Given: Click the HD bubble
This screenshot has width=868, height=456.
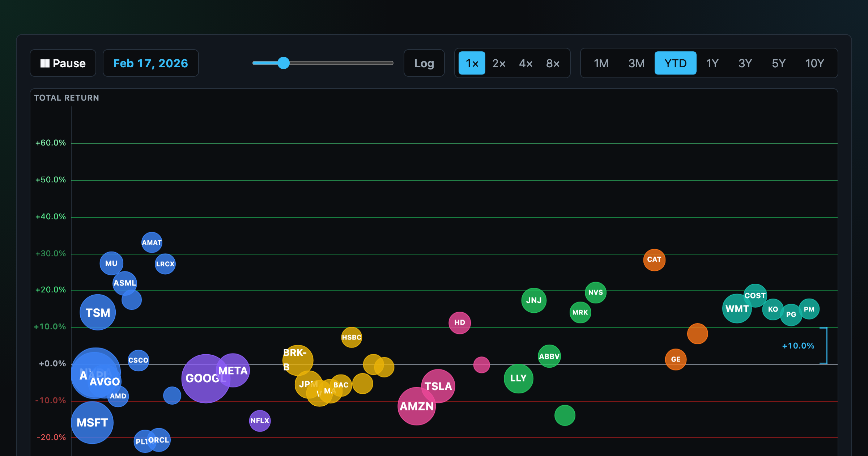Looking at the screenshot, I should [460, 323].
